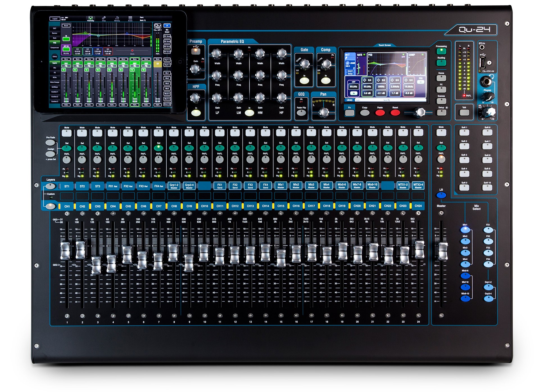544x392 pixels.
Task: Open Setup gears icon on iPad app
Action: (104, 19)
